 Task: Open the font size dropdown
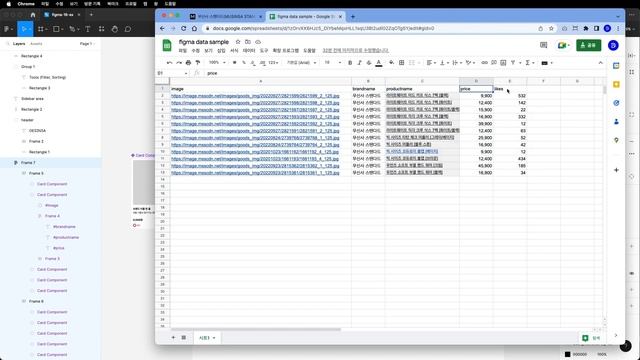(x=332, y=62)
